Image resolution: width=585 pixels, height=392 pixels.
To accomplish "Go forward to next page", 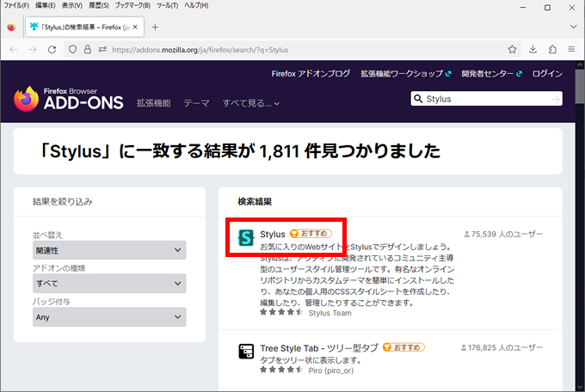I will tap(33, 50).
